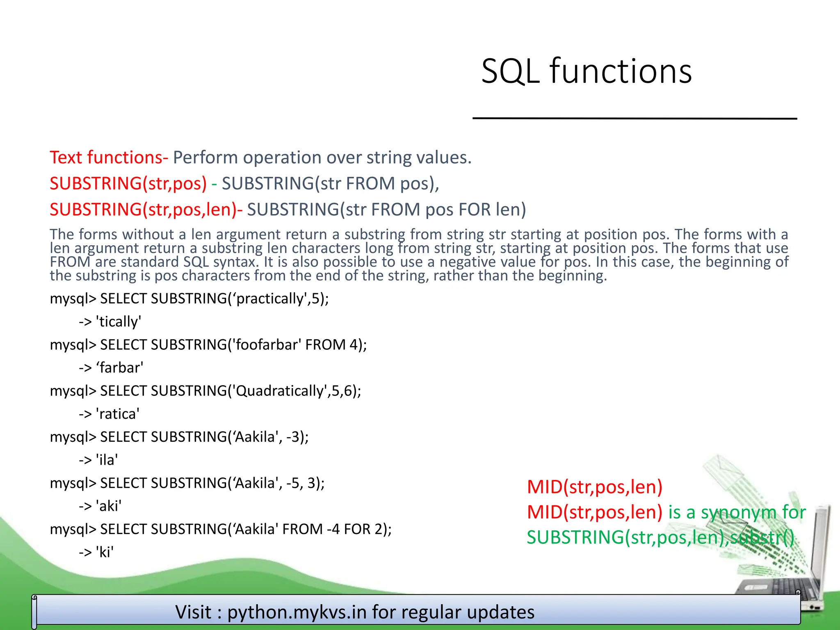Click red SUBSTRING(str,pos) syntax text
The height and width of the screenshot is (630, 840).
point(128,183)
